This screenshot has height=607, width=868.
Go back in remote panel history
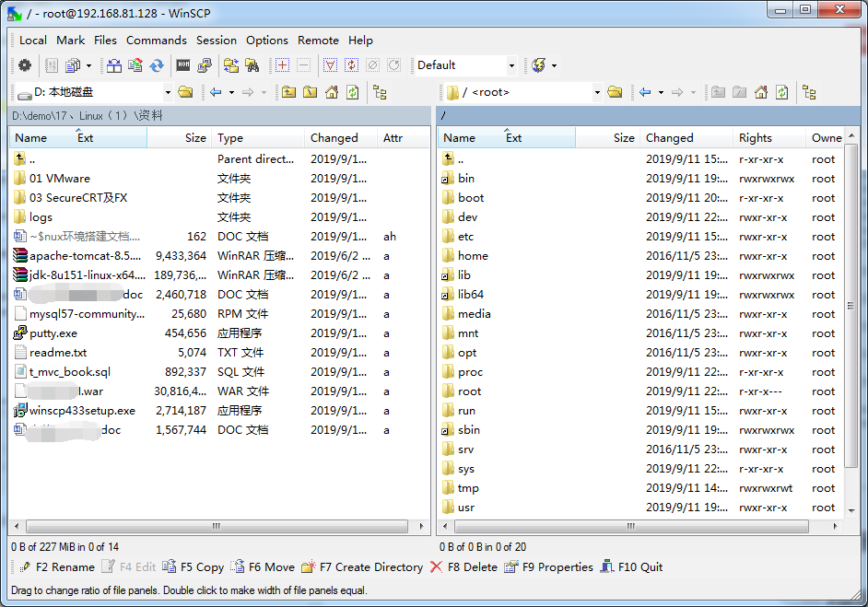coord(645,92)
